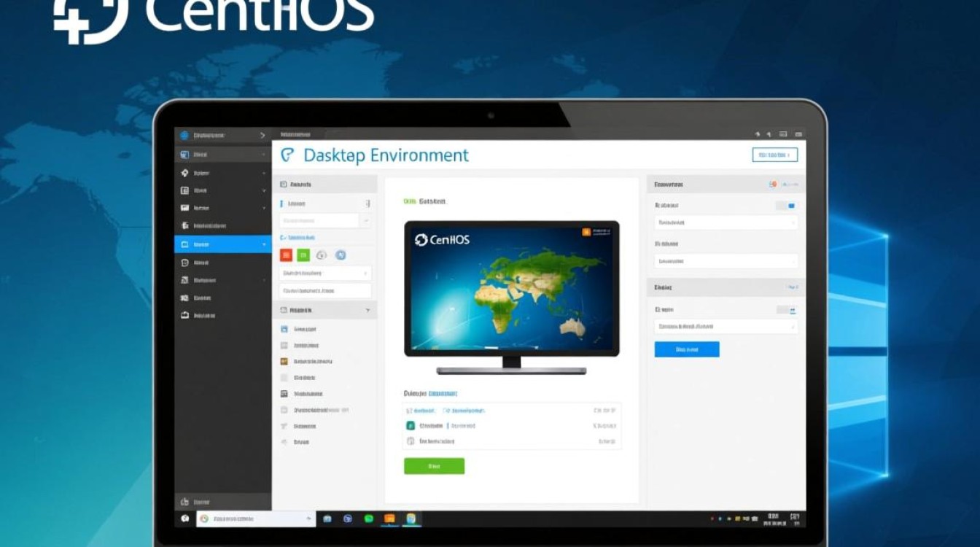
Task: Open the orange app icon on the taskbar
Action: [x=389, y=519]
